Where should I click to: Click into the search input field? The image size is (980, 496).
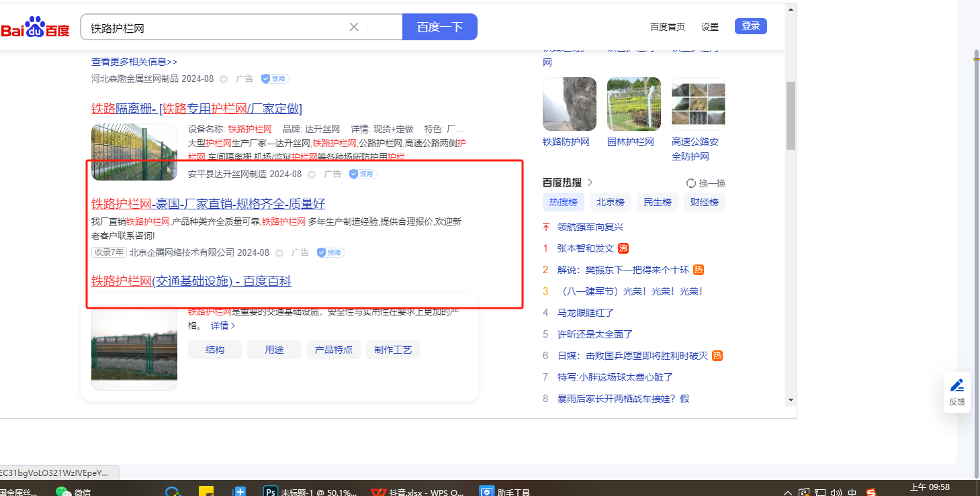215,28
